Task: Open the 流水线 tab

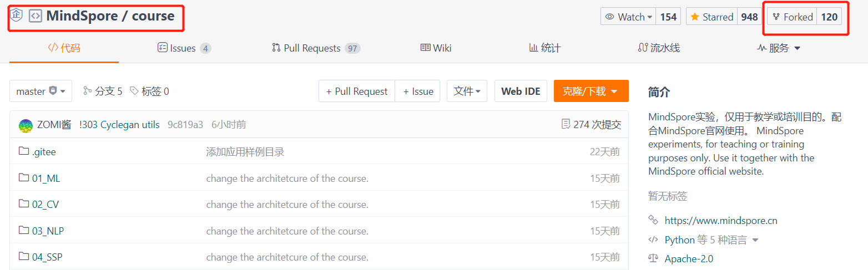Action: coord(659,48)
